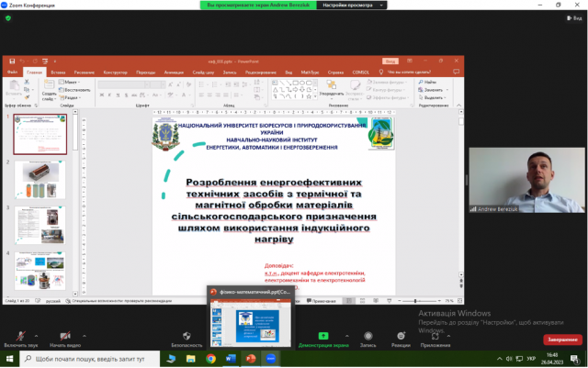
Task: Open the Файл tab
Action: pyautogui.click(x=12, y=72)
